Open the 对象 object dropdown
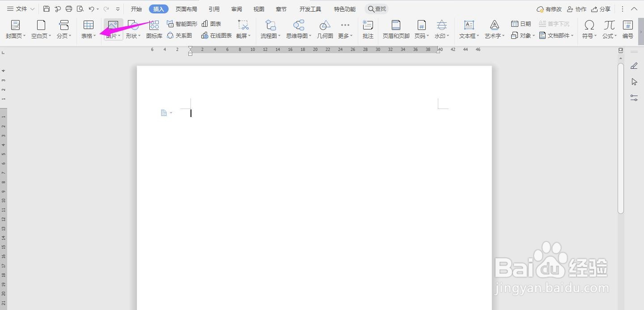The image size is (644, 310). [x=523, y=35]
